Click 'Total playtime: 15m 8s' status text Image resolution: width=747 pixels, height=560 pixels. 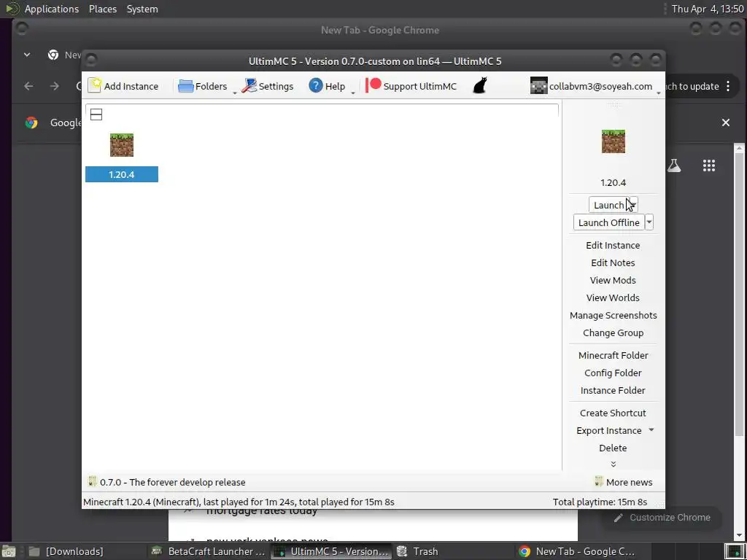point(600,502)
